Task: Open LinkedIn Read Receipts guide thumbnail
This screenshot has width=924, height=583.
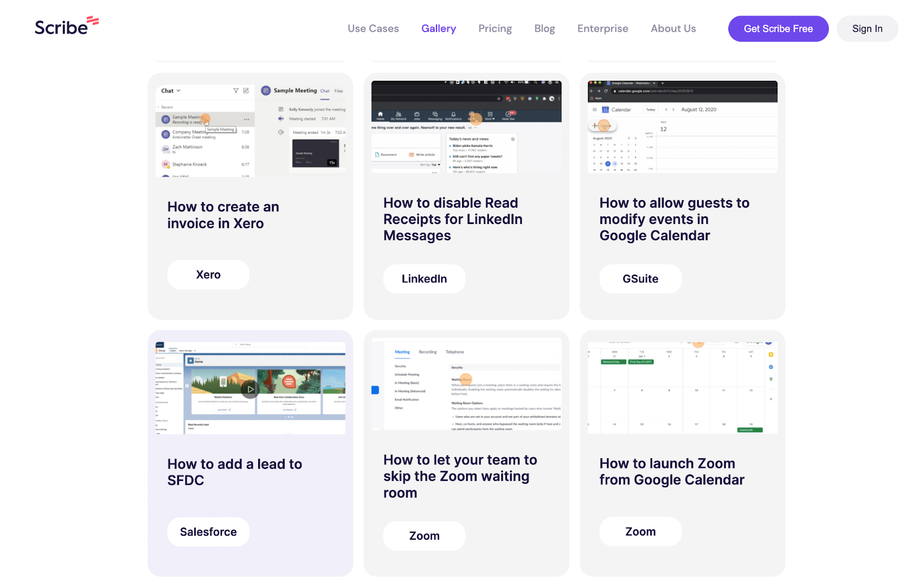Action: 466,127
